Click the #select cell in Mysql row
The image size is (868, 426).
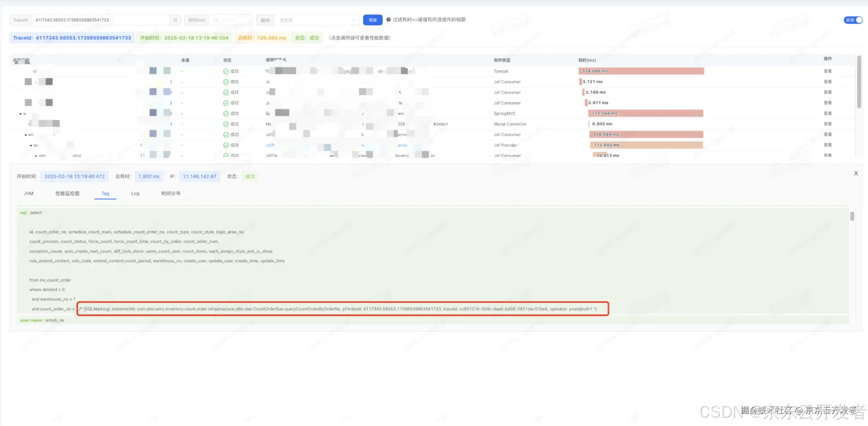point(441,124)
